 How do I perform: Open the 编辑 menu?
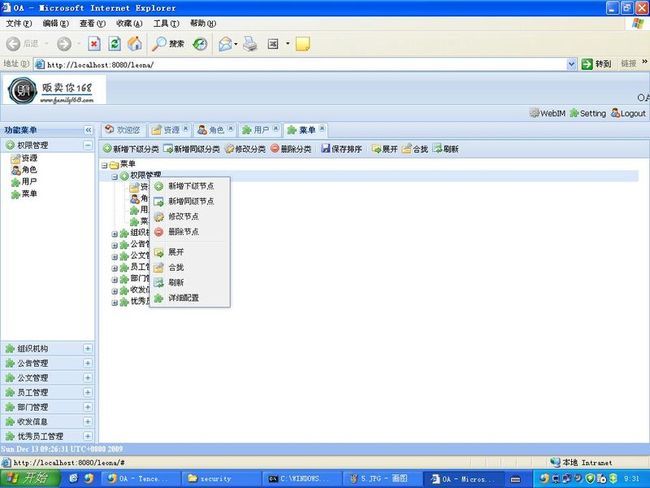tap(56, 24)
